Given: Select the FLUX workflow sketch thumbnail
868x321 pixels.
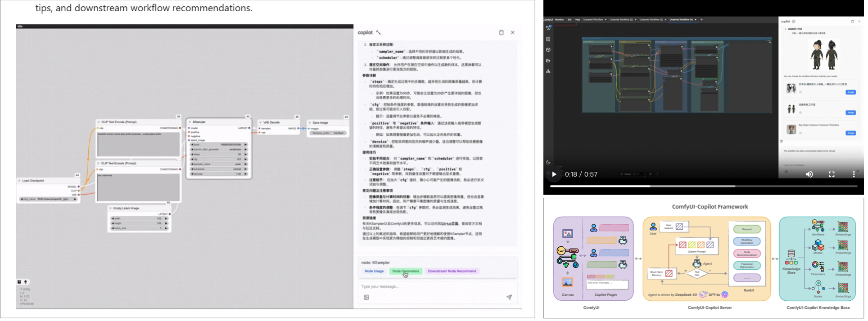Looking at the screenshot, I should click(791, 89).
